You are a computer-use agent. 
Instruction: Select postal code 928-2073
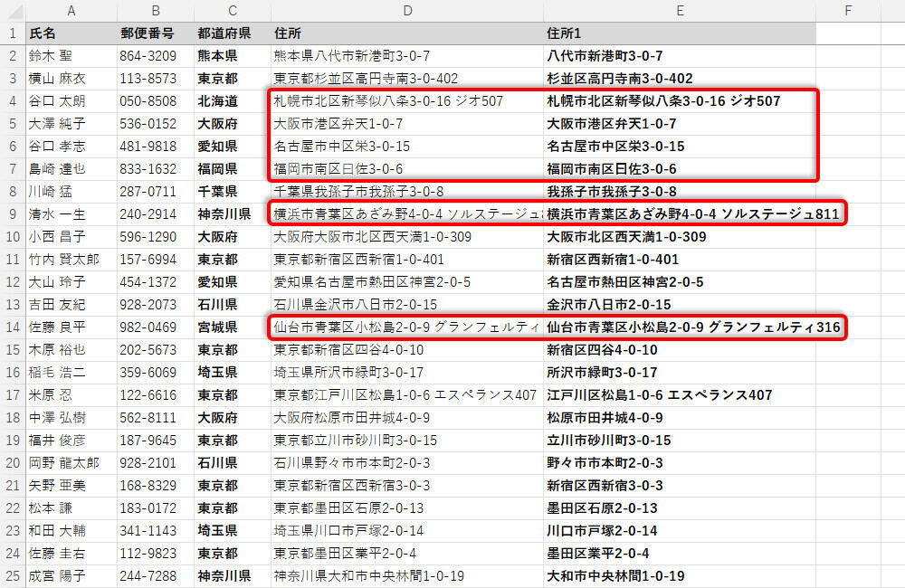[156, 305]
